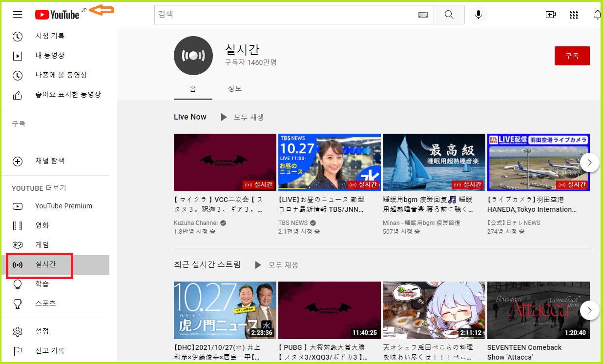Image resolution: width=603 pixels, height=364 pixels.
Task: Open video title 【マイクラ】VCC二次会
Action: [x=219, y=204]
